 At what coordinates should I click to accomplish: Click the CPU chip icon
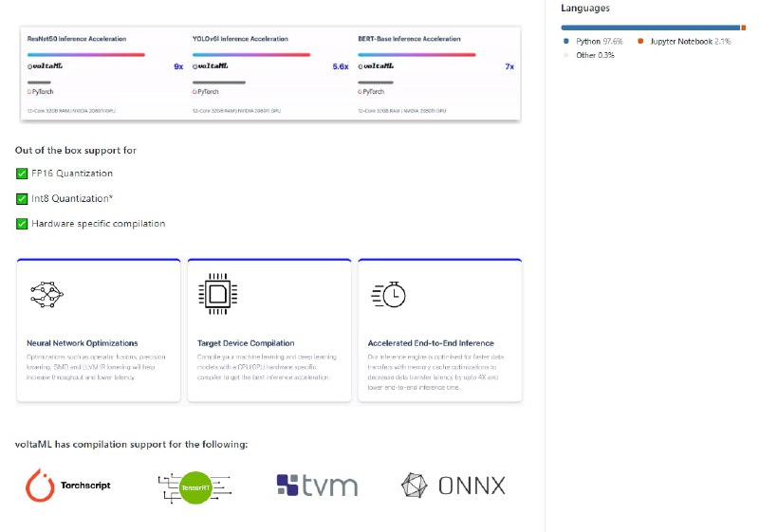pos(215,295)
